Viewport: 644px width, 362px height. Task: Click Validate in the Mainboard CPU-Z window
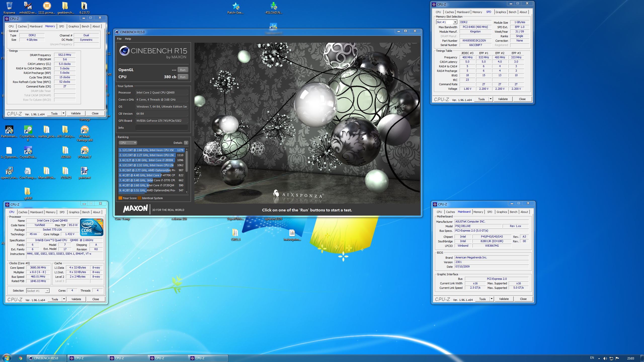(x=504, y=299)
